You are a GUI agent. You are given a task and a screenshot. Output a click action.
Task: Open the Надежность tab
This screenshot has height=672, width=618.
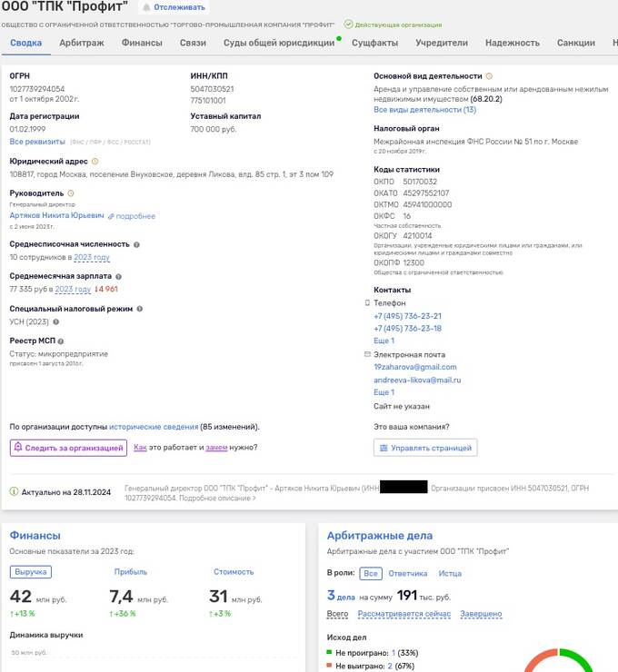point(513,43)
